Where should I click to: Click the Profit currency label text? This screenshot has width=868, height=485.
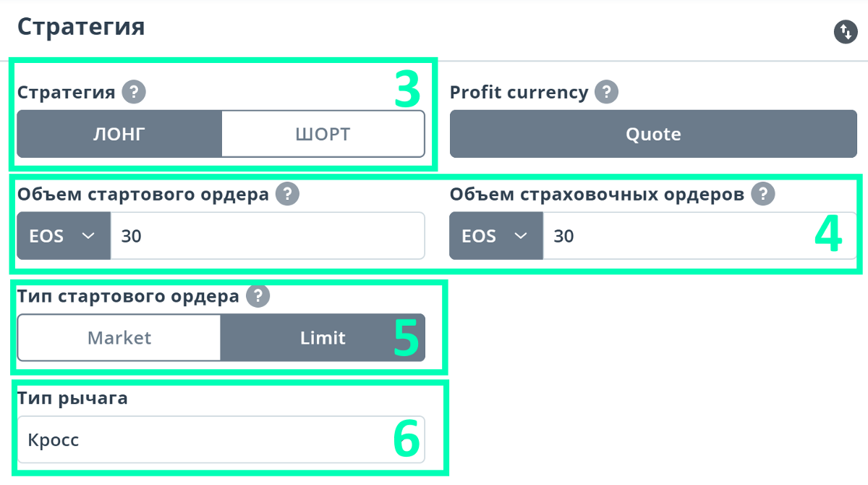click(519, 93)
